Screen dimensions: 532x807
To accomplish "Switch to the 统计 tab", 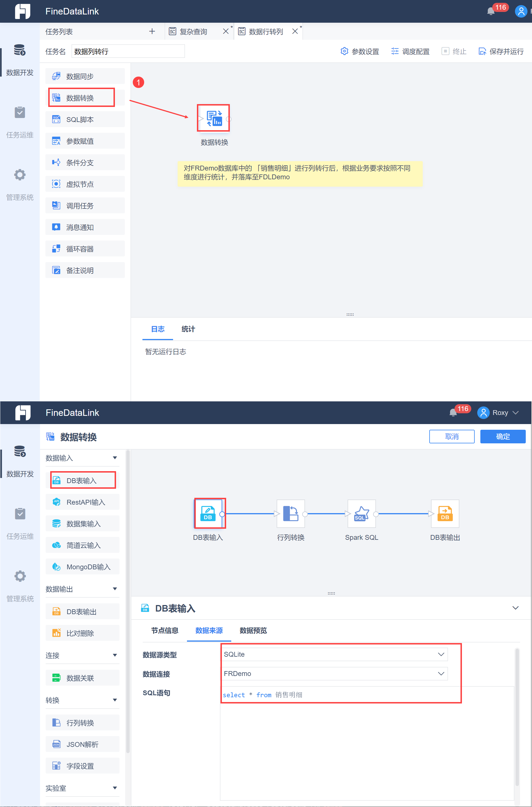I will point(188,329).
